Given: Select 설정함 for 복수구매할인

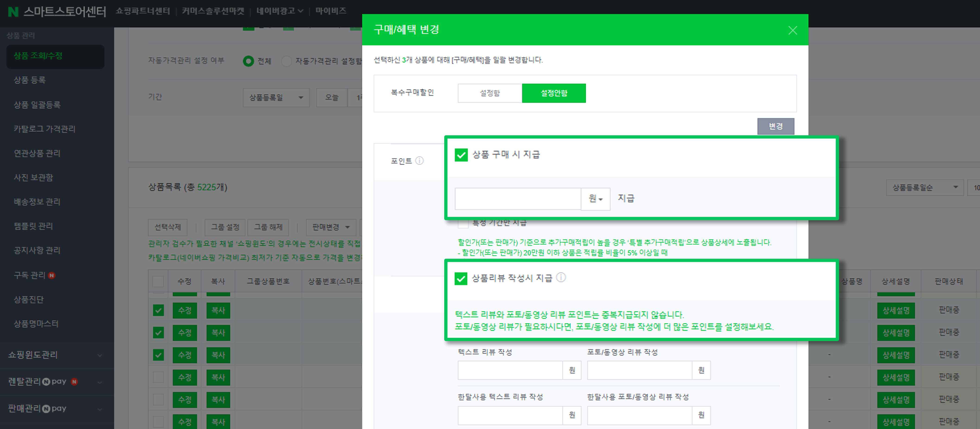Looking at the screenshot, I should click(490, 93).
